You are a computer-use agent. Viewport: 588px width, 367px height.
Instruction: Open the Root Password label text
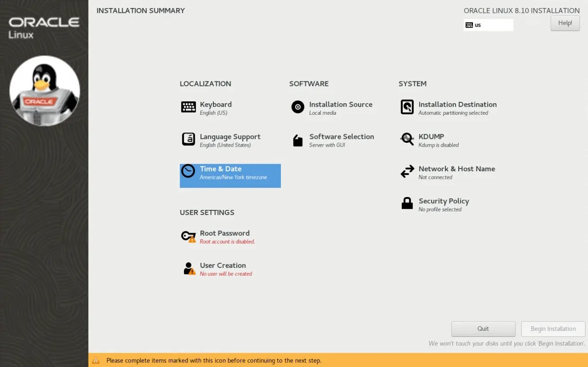pos(224,233)
